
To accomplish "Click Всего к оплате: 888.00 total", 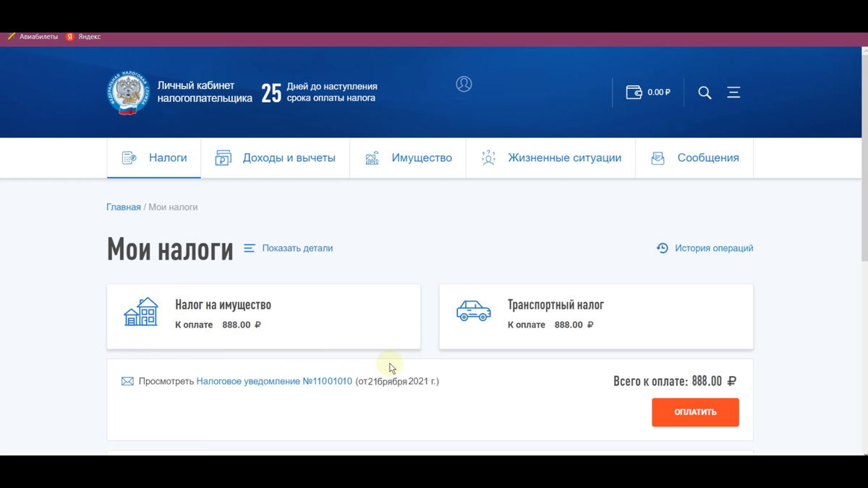I will [x=675, y=381].
